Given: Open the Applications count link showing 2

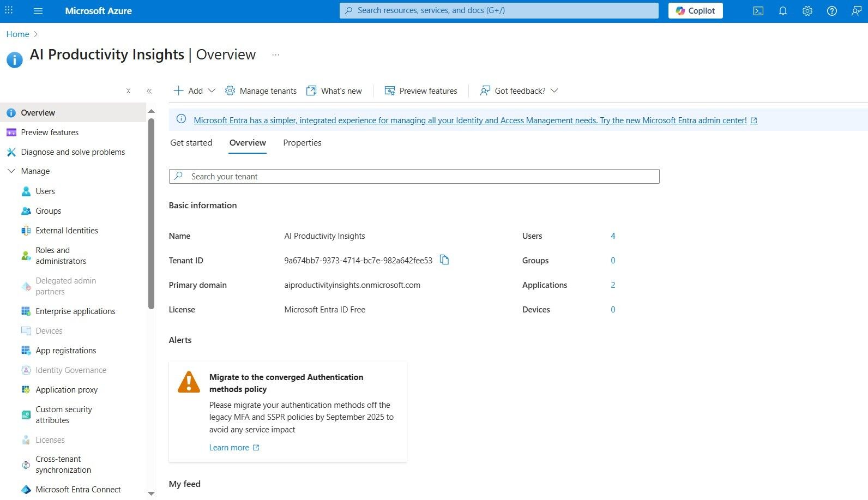Looking at the screenshot, I should point(613,285).
